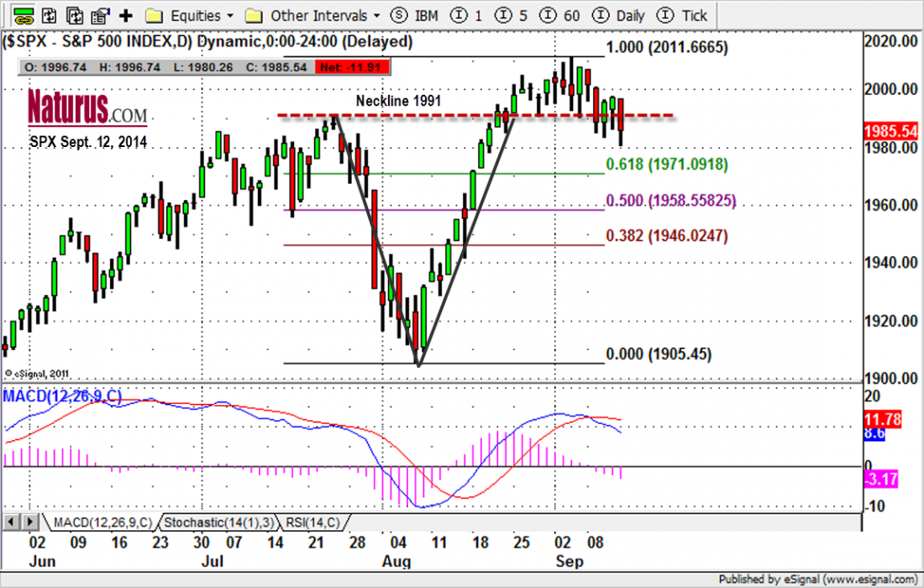Open the chart properties icon
Screen dimensions: 924x588
coord(101,15)
